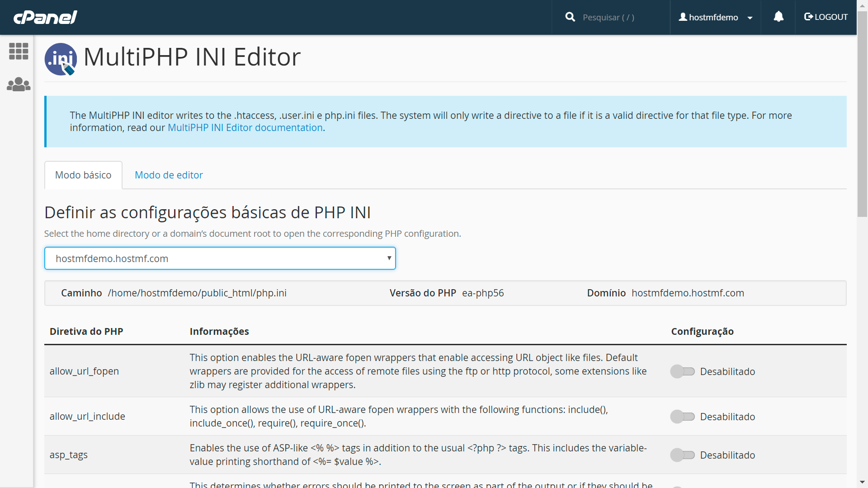Open the User Manager people icon
Screen dimensions: 868x488
[19, 84]
